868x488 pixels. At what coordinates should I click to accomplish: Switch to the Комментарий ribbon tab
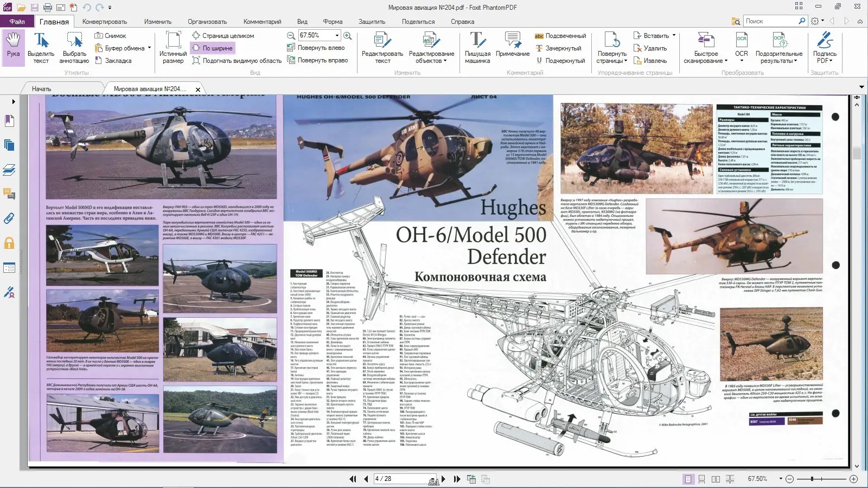click(x=262, y=22)
